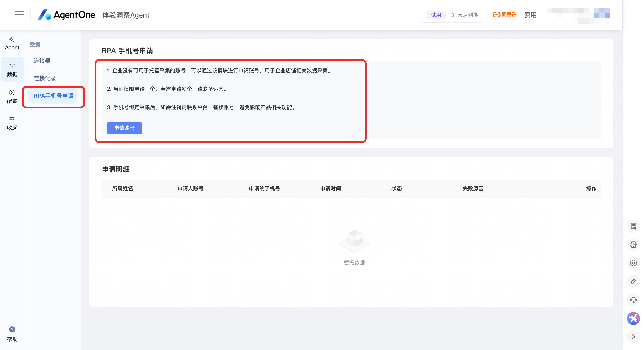
Task: Select the RPA手机号申请 menu item
Action: (53, 96)
